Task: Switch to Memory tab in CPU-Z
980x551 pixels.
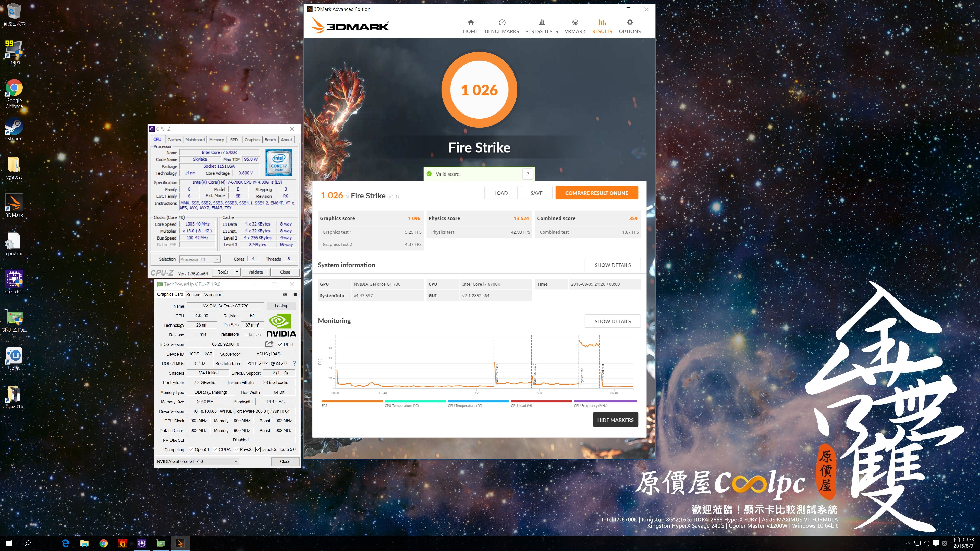Action: pos(216,140)
